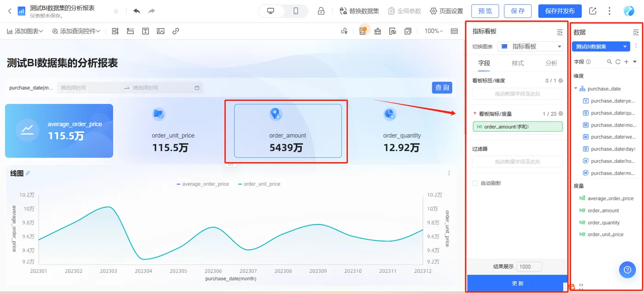Insert an image widget
Viewport: 644px width, 294px height.
click(161, 31)
